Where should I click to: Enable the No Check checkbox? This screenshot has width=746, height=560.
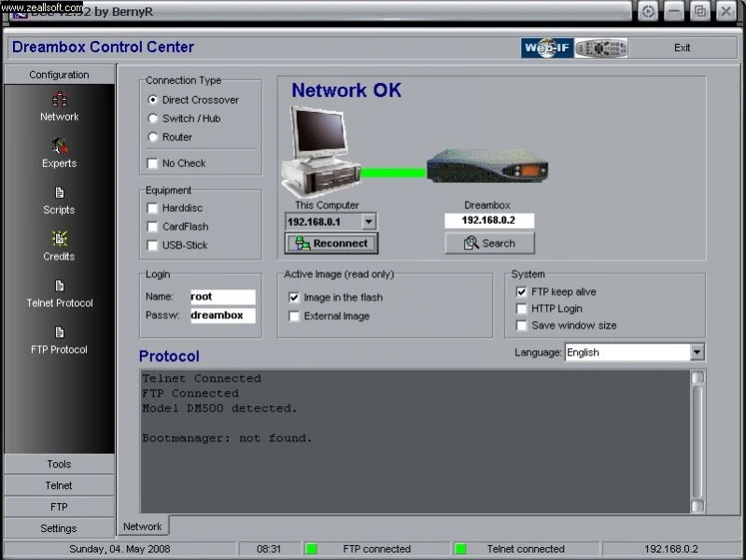pos(153,163)
